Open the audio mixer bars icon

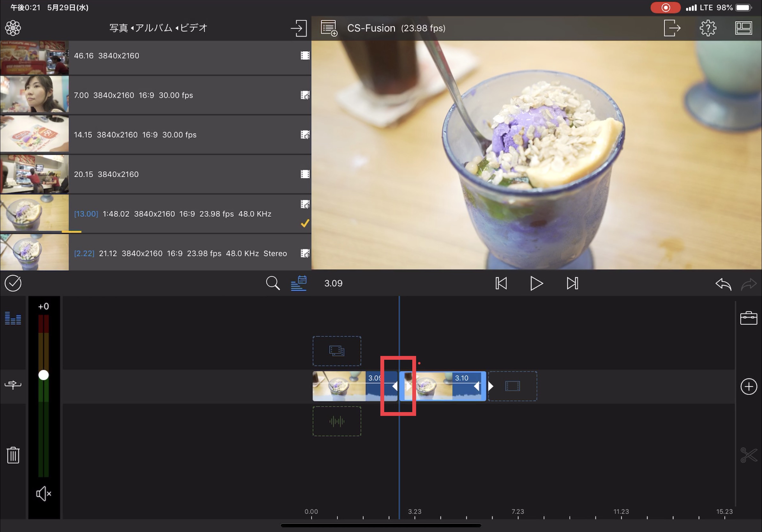click(13, 318)
